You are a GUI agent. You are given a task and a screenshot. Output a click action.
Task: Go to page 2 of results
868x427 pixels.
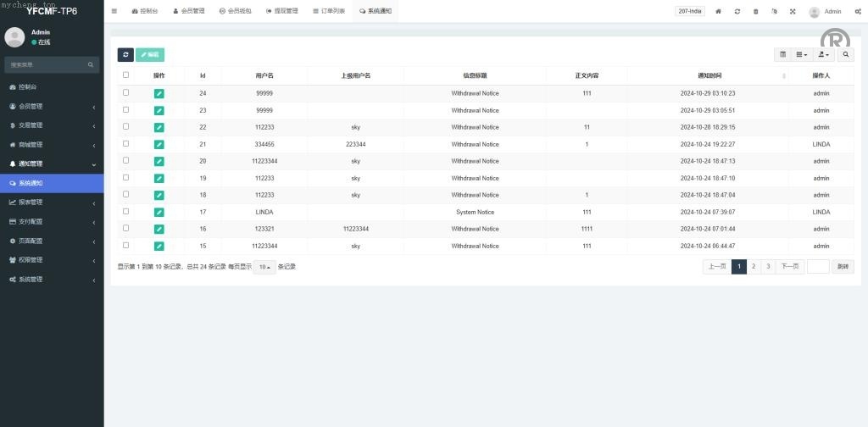(x=754, y=266)
